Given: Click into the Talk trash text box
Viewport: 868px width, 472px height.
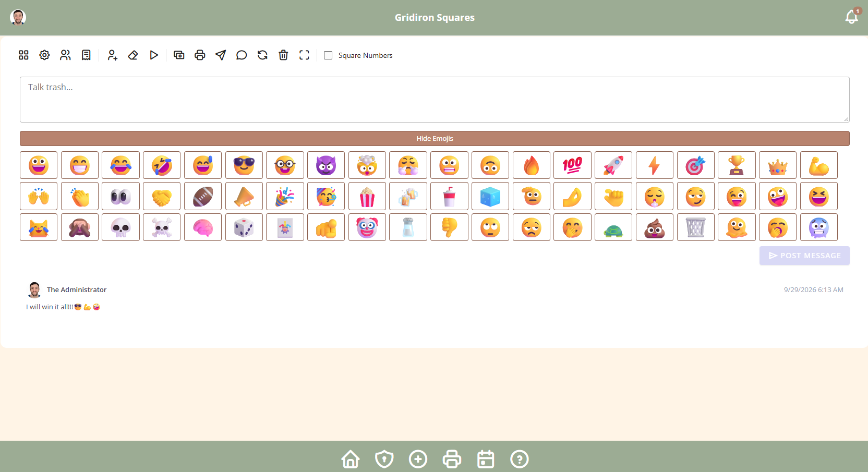Looking at the screenshot, I should pos(435,100).
